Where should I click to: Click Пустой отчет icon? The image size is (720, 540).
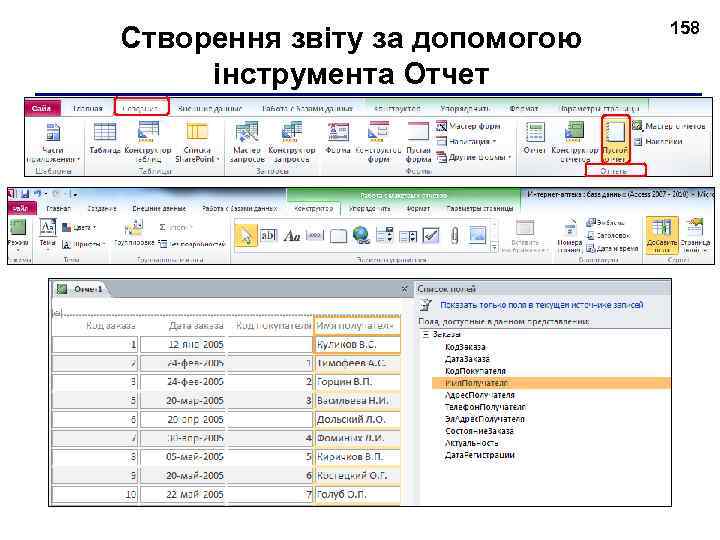615,140
